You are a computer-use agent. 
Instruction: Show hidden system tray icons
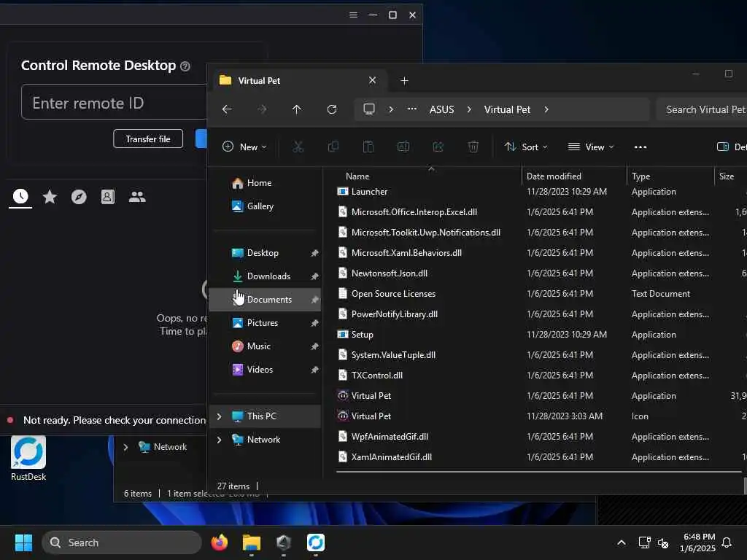(622, 542)
